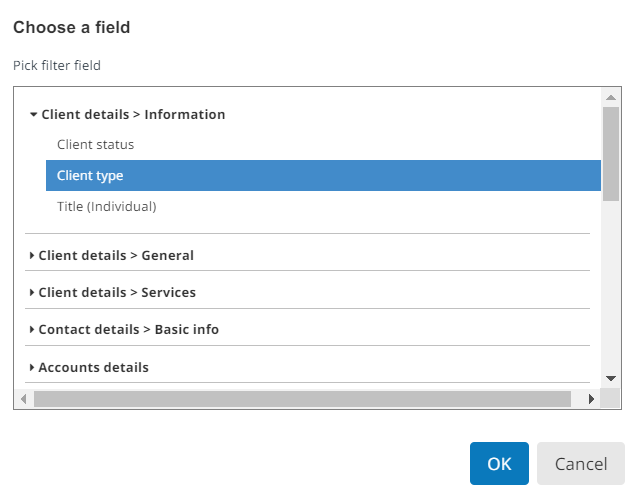Click the Client details > Services heading text
Screen dimensions: 640x500
coord(117,293)
